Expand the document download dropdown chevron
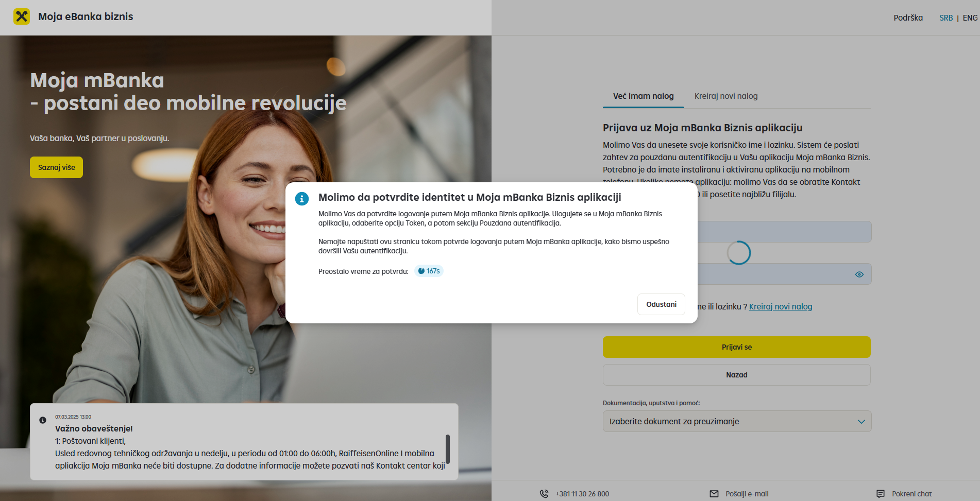The height and width of the screenshot is (501, 980). 861,422
